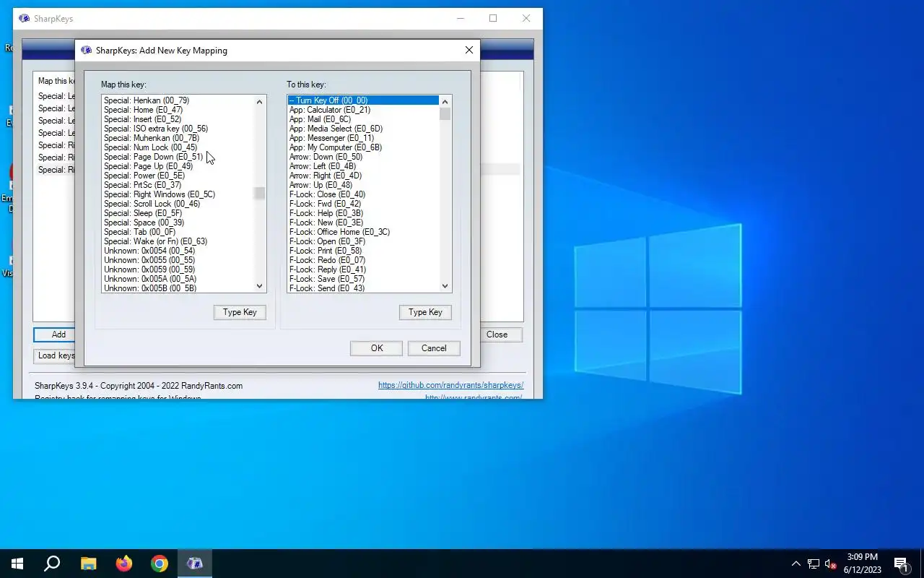The image size is (924, 578).
Task: Select 'Arrow: Left (E0_4B)' entry
Action: 363,166
